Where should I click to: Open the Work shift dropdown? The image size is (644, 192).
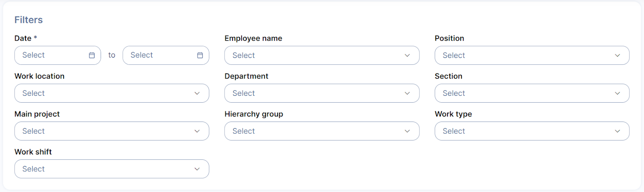105,169
